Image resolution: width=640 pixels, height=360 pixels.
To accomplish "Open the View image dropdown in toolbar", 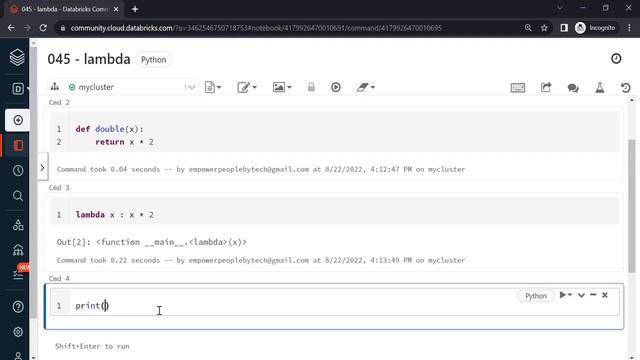I will pyautogui.click(x=282, y=87).
